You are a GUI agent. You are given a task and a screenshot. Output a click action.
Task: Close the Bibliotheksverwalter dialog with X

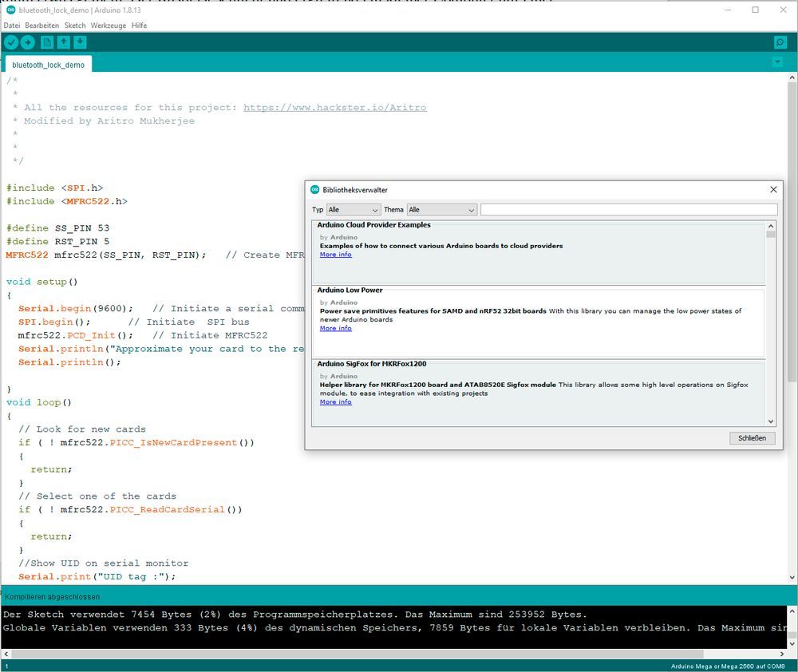pos(772,190)
